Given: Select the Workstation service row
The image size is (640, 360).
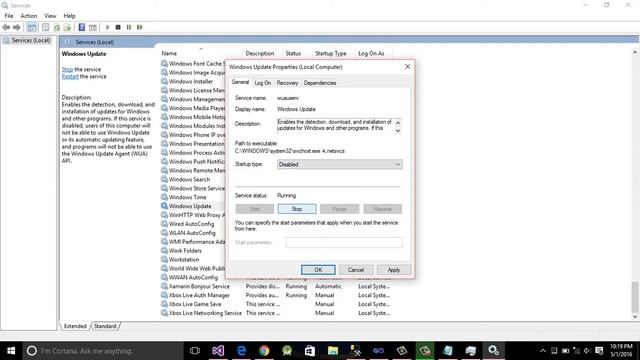Looking at the screenshot, I should [184, 260].
